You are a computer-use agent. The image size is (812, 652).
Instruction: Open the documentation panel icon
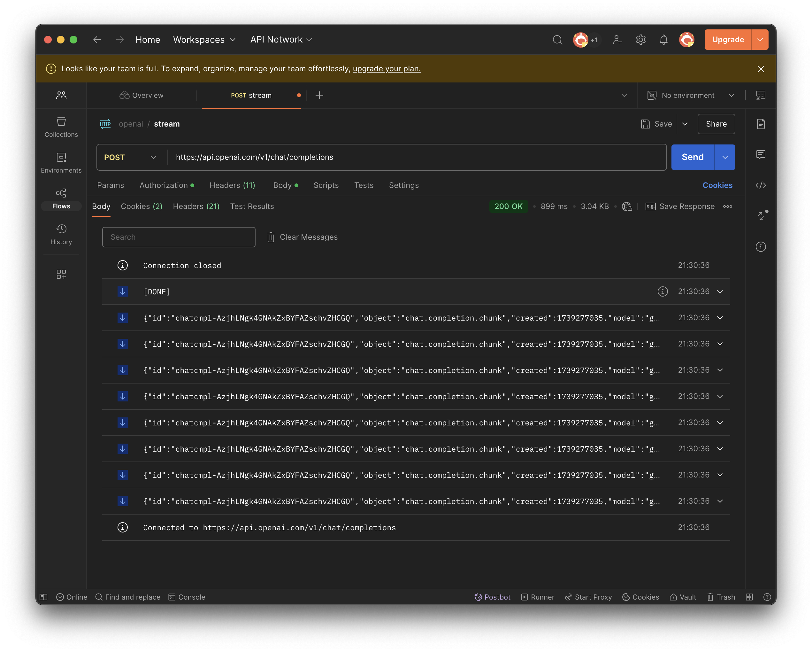click(x=760, y=124)
